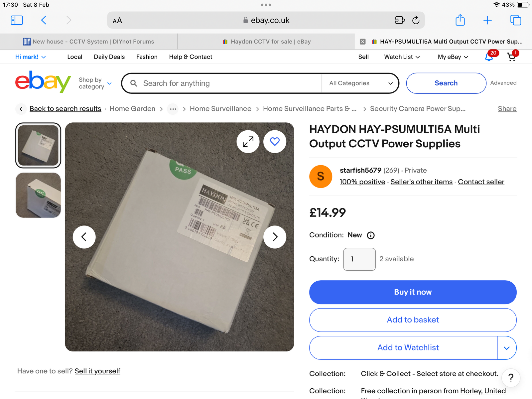532x399 pixels.
Task: Select the second product thumbnail
Action: (38, 195)
